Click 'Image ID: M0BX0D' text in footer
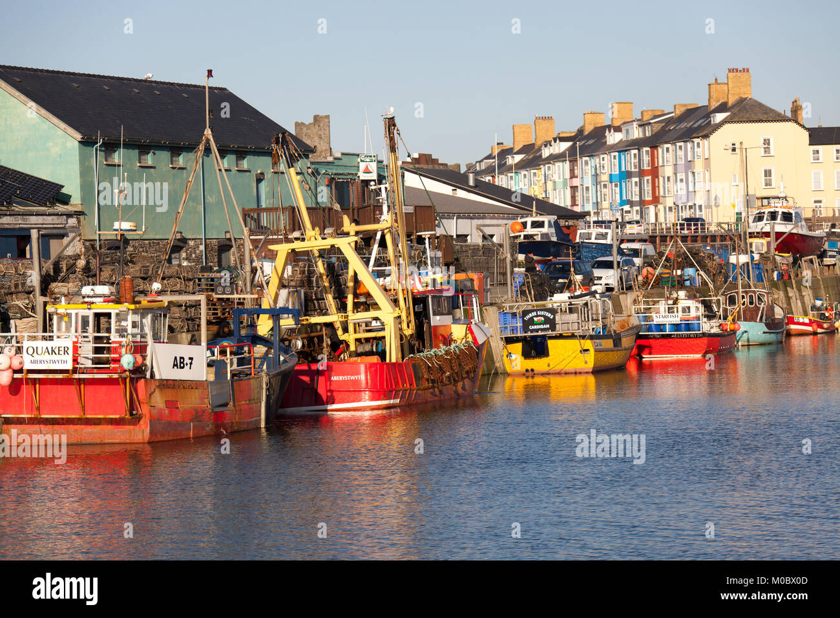This screenshot has height=618, width=840. [767, 580]
